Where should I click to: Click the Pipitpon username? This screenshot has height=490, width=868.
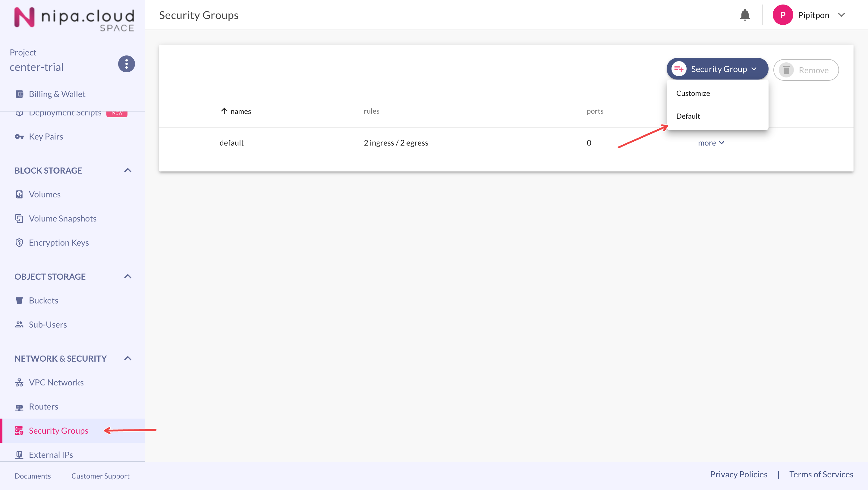[x=813, y=15]
